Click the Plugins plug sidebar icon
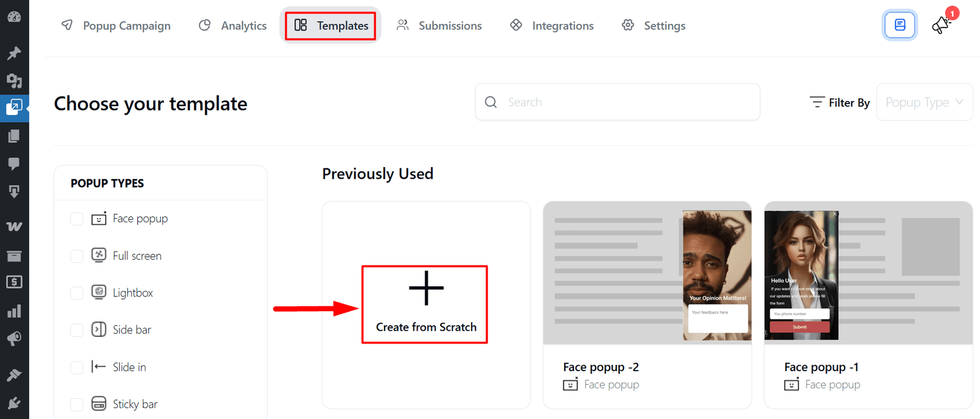980x419 pixels. [x=14, y=403]
